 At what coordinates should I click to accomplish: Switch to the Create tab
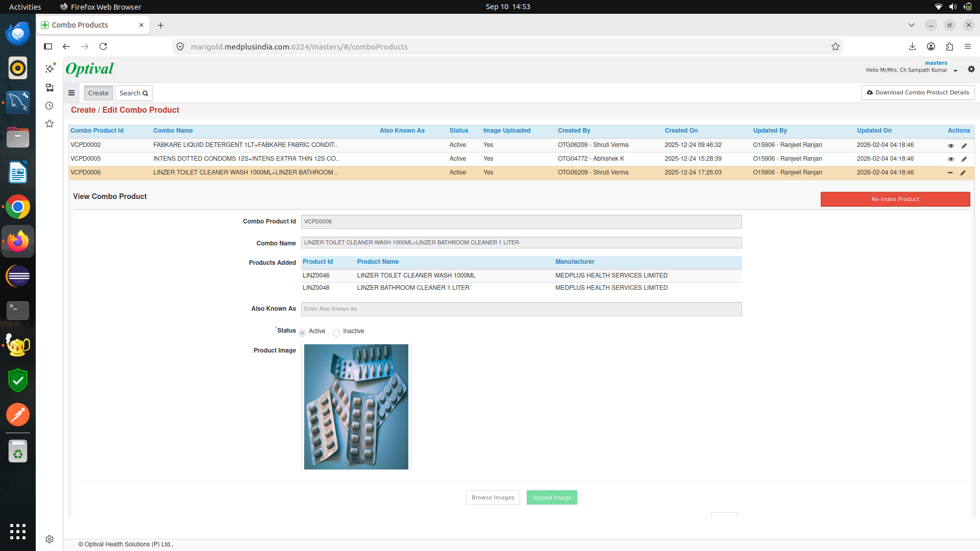tap(99, 93)
